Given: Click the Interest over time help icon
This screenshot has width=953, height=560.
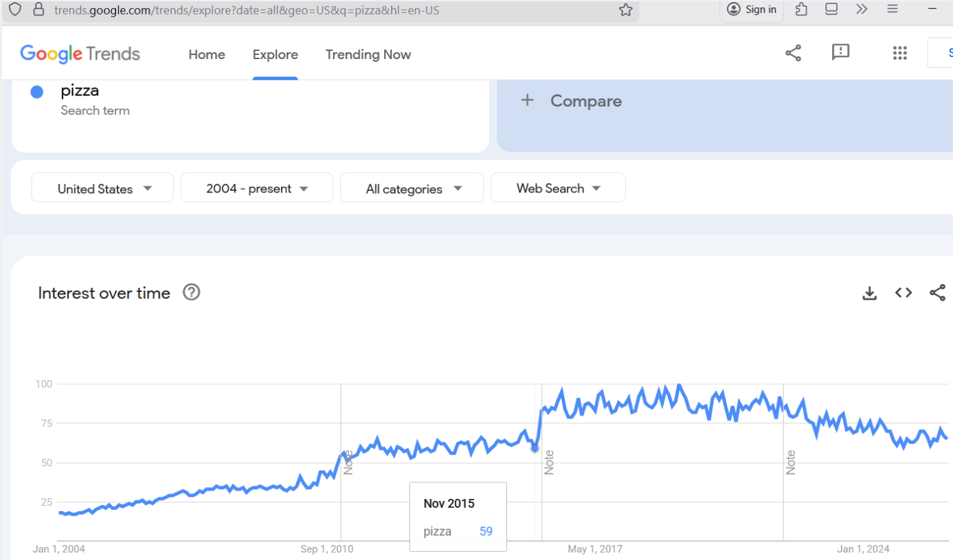Looking at the screenshot, I should coord(191,292).
